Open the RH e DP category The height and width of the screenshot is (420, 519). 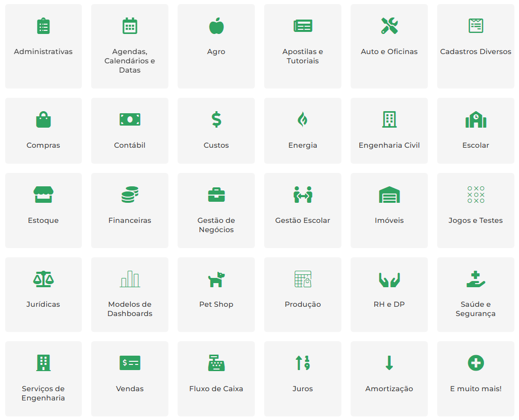pos(389,304)
